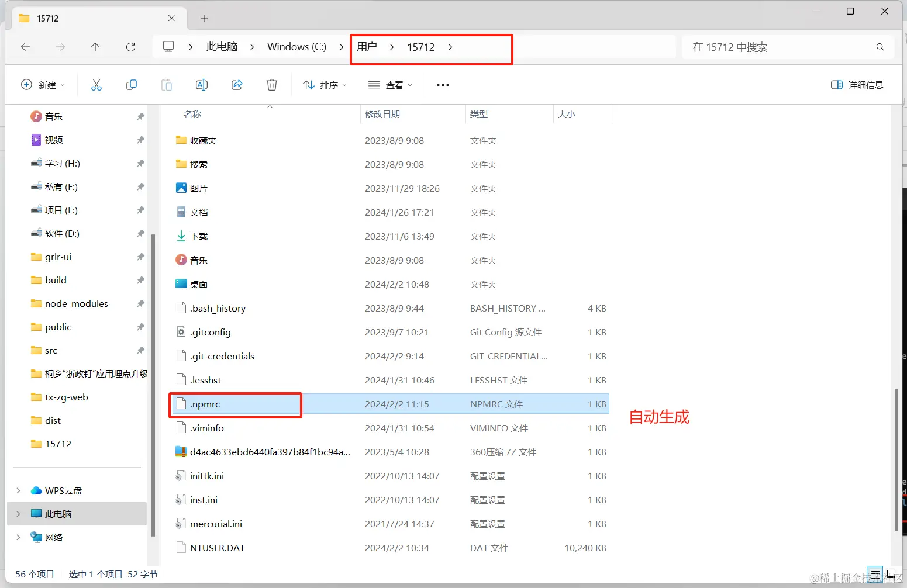Click the PC monitor icon in address bar
Screen dimensions: 907x588
168,46
